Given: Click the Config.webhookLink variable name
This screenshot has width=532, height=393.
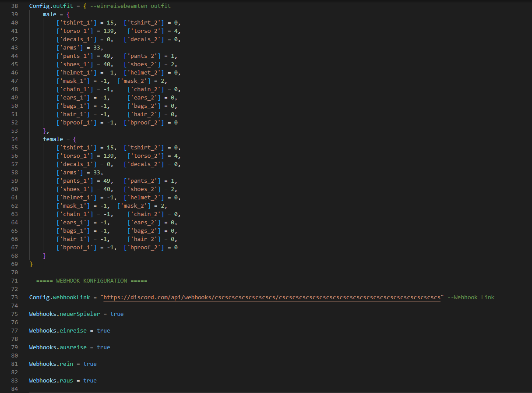Looking at the screenshot, I should click(x=59, y=297).
